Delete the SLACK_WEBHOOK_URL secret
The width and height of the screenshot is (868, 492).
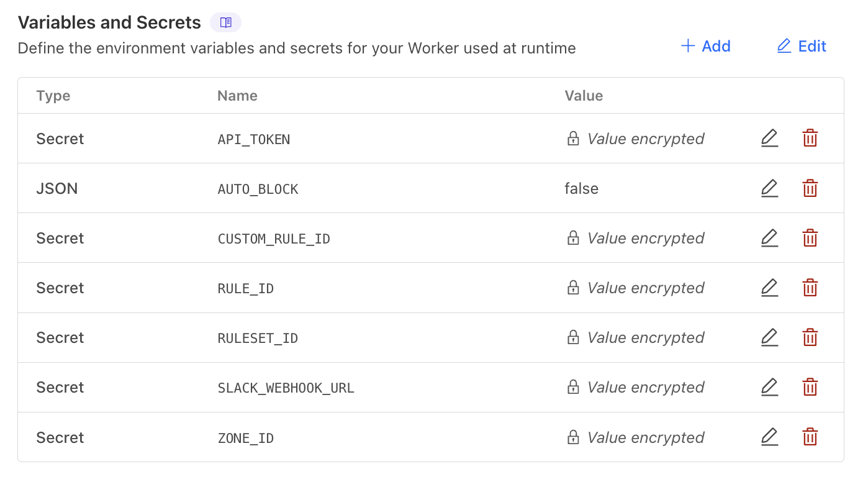click(810, 386)
